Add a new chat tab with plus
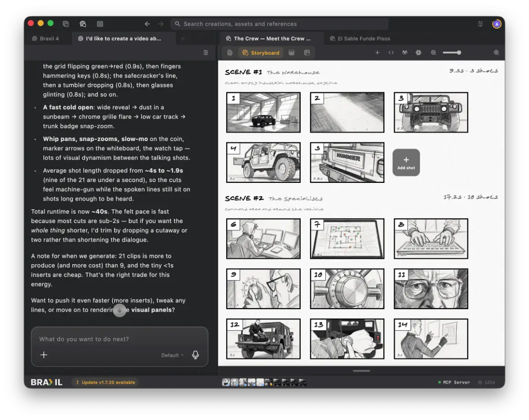The width and height of the screenshot is (529, 420). tap(183, 38)
